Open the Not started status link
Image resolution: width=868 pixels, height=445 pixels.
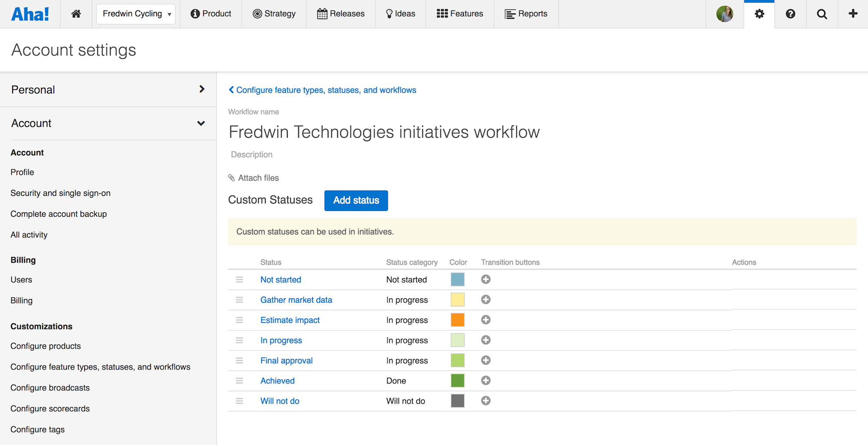click(x=281, y=280)
